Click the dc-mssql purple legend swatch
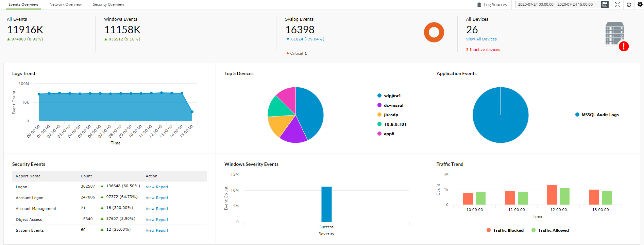Screen dimensions: 644x245 (x=379, y=105)
